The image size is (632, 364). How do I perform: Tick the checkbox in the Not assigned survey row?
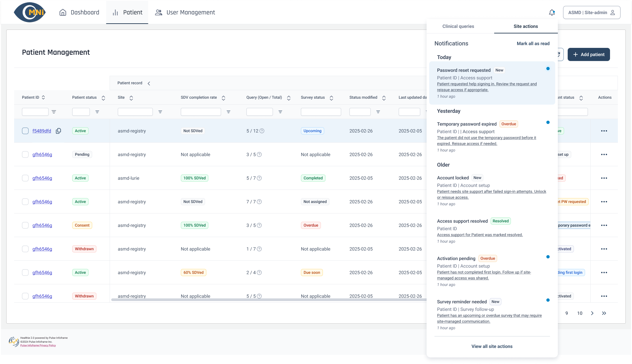click(x=25, y=202)
